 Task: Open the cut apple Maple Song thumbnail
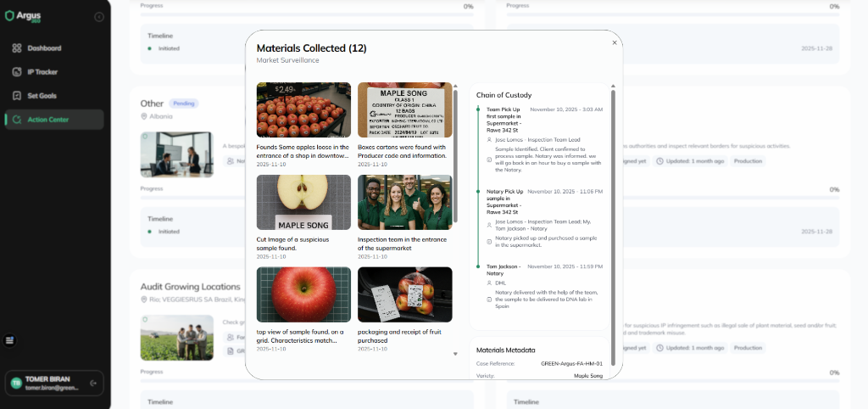tap(303, 202)
